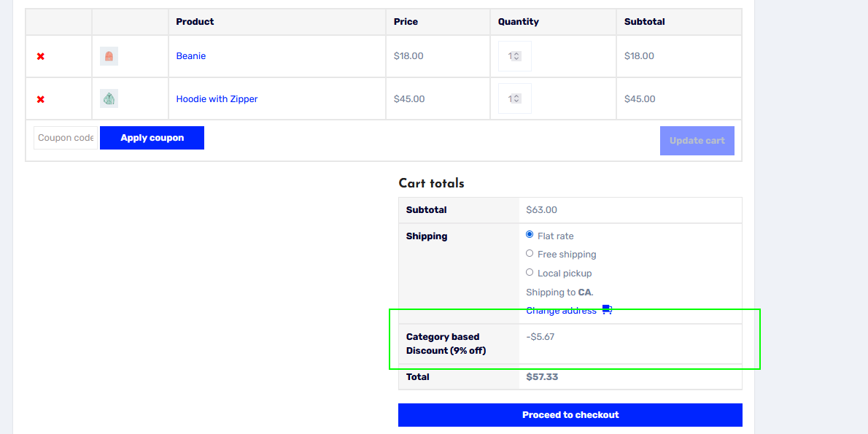The width and height of the screenshot is (868, 434).
Task: Remove the Hoodie with Zipper from the cart
Action: (x=40, y=98)
